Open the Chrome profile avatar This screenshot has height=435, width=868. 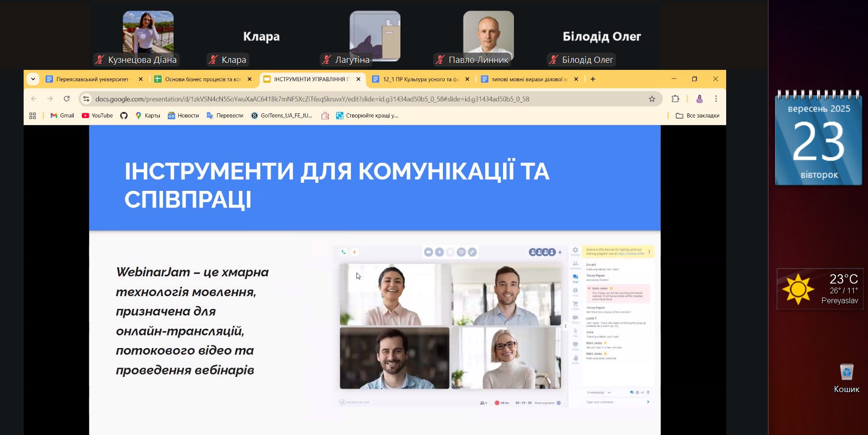click(699, 99)
